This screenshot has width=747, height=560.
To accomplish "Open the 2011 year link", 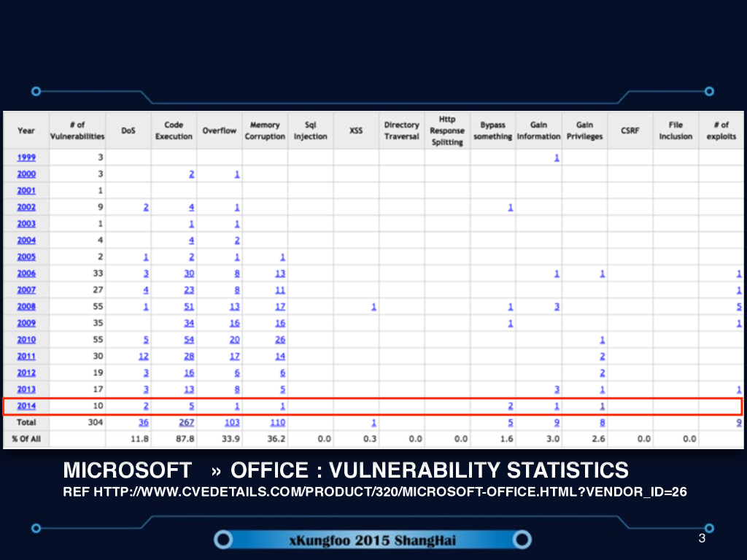I will [x=26, y=356].
